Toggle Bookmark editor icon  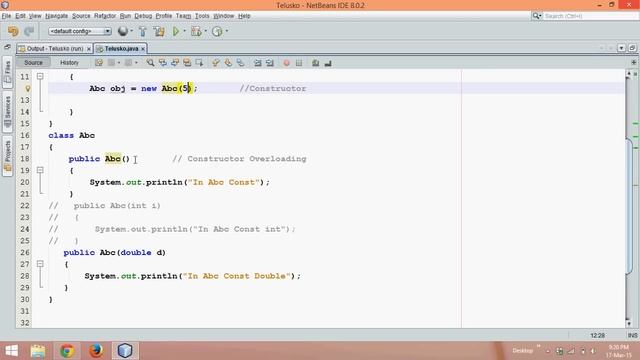tap(240, 63)
